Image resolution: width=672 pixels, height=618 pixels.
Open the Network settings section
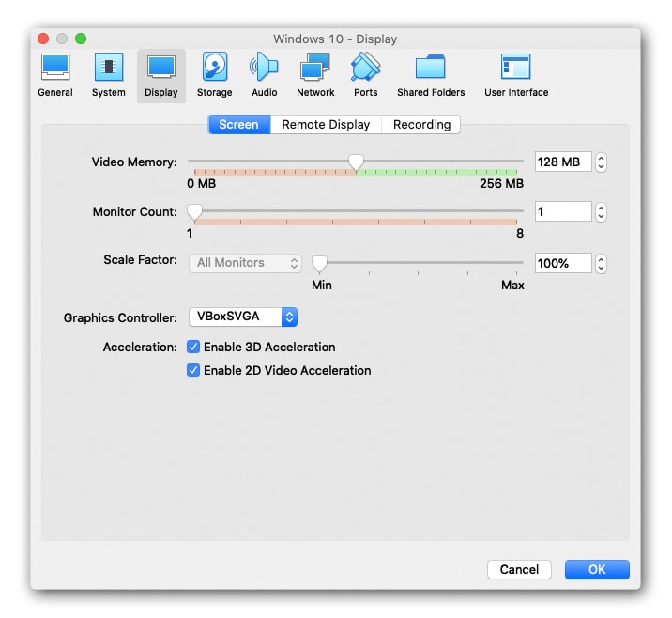(315, 75)
